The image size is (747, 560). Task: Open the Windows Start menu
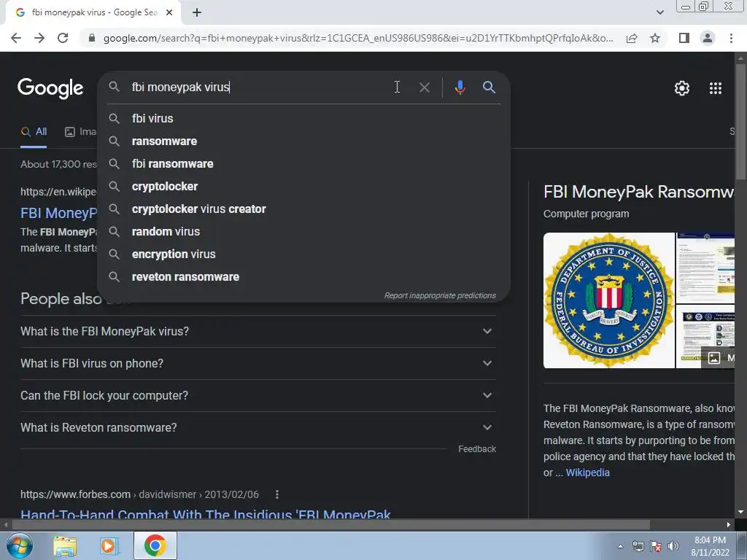coord(20,545)
